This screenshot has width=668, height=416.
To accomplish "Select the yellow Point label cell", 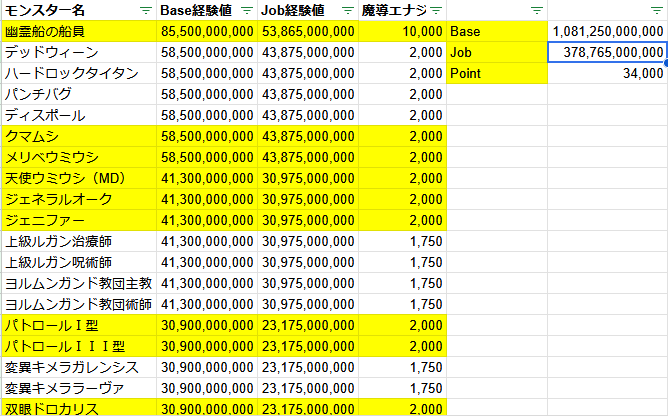I will click(496, 73).
